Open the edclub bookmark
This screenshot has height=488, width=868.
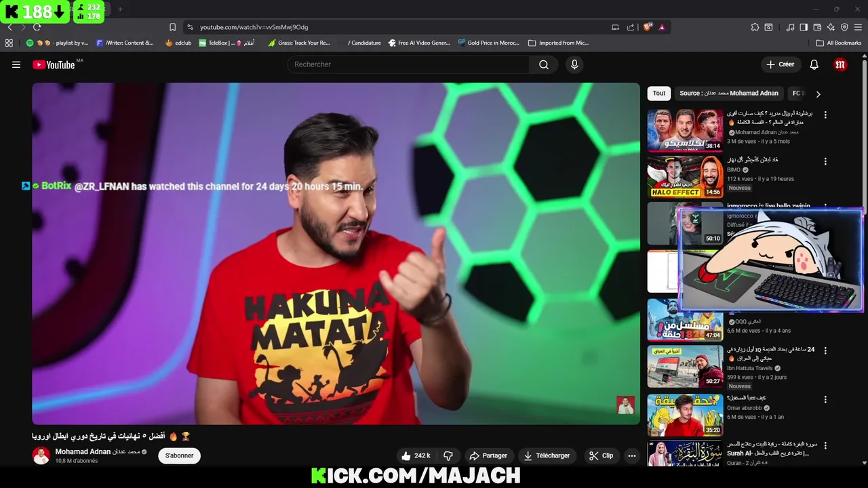coord(179,43)
